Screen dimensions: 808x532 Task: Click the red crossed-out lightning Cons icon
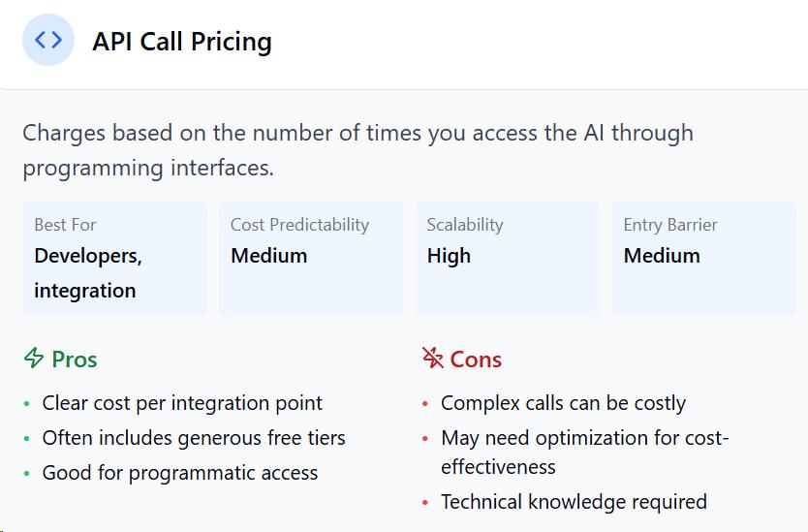click(433, 358)
